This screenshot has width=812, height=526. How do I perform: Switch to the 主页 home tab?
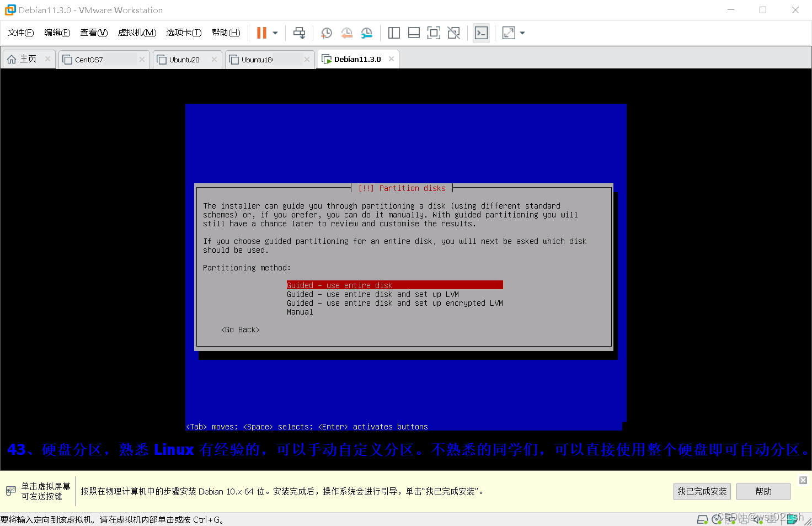[29, 59]
